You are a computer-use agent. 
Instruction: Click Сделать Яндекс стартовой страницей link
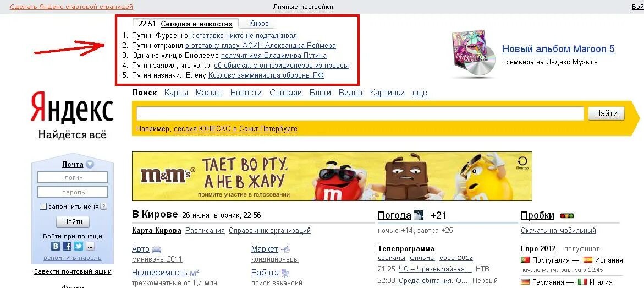point(71,7)
